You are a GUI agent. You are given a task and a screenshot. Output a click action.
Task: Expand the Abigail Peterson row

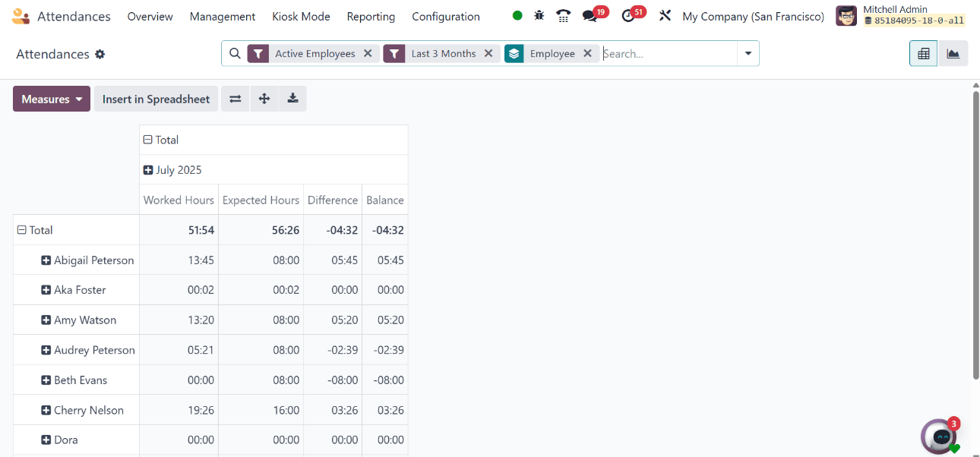coord(46,260)
